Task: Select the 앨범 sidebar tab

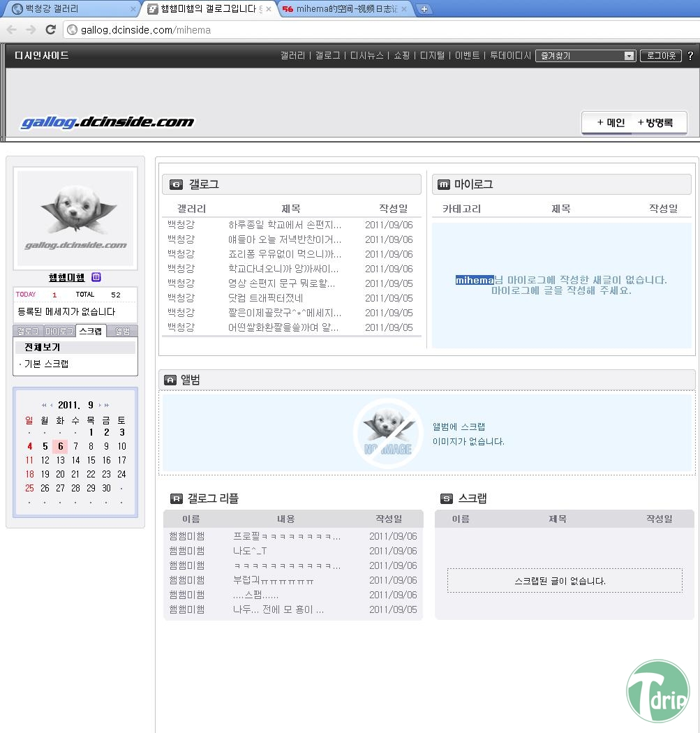Action: [x=122, y=332]
